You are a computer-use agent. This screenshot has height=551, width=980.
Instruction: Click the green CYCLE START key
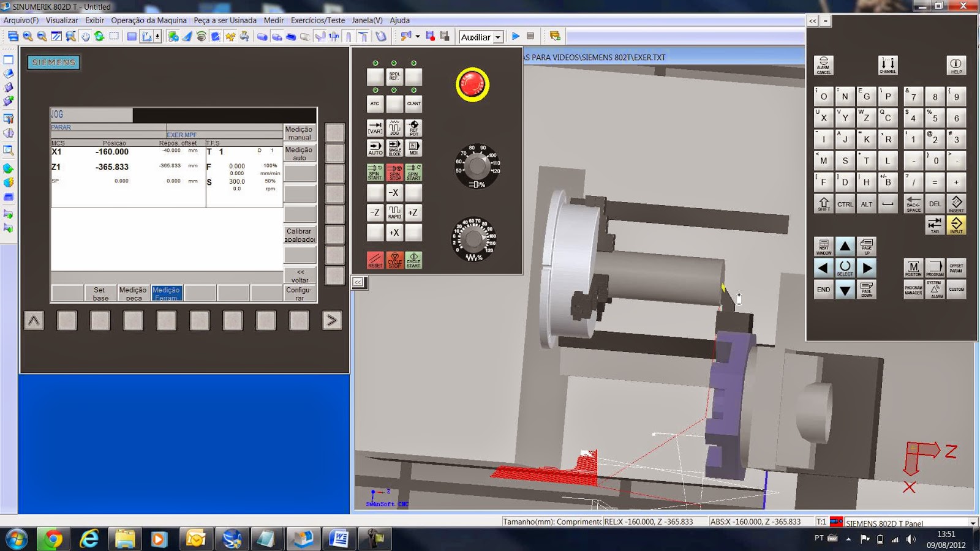(413, 260)
